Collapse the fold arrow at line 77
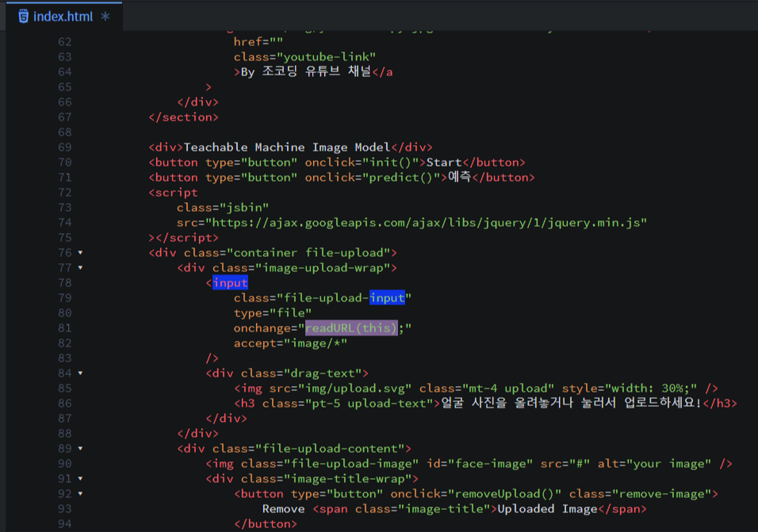The height and width of the screenshot is (532, 758). (x=80, y=268)
